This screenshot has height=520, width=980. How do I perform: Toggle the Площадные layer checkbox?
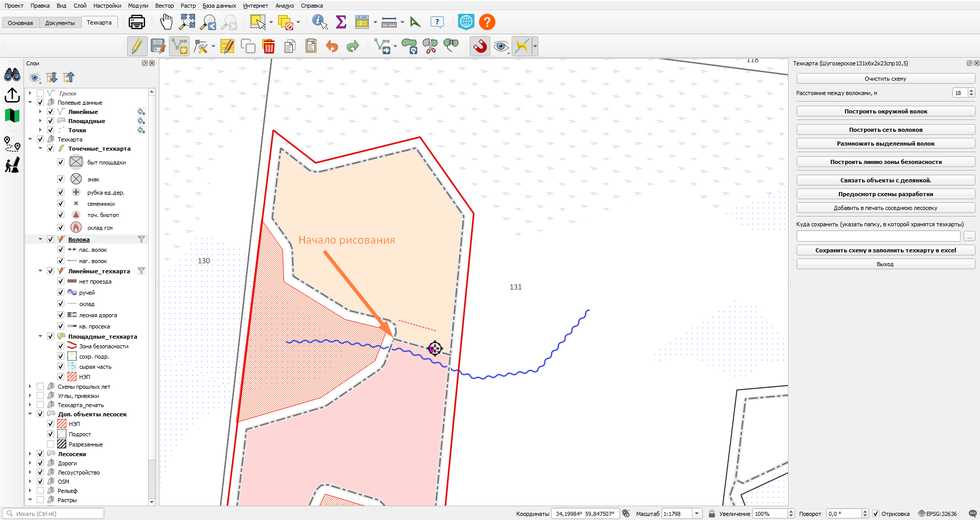tap(51, 121)
